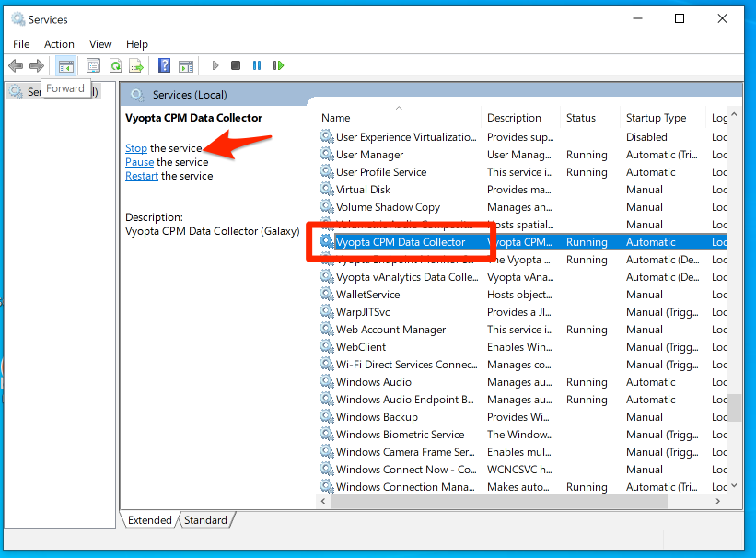Image resolution: width=756 pixels, height=558 pixels.
Task: Click the Services gear icon in title bar
Action: (x=17, y=19)
